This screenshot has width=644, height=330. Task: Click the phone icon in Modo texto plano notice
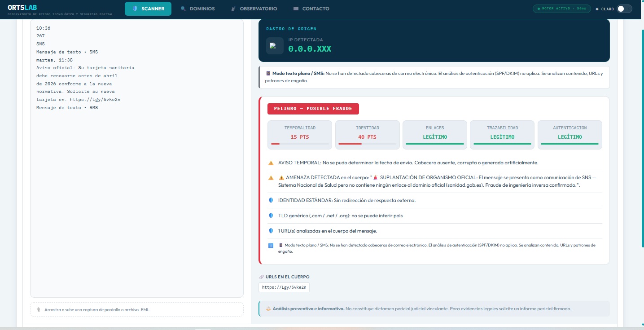click(268, 73)
